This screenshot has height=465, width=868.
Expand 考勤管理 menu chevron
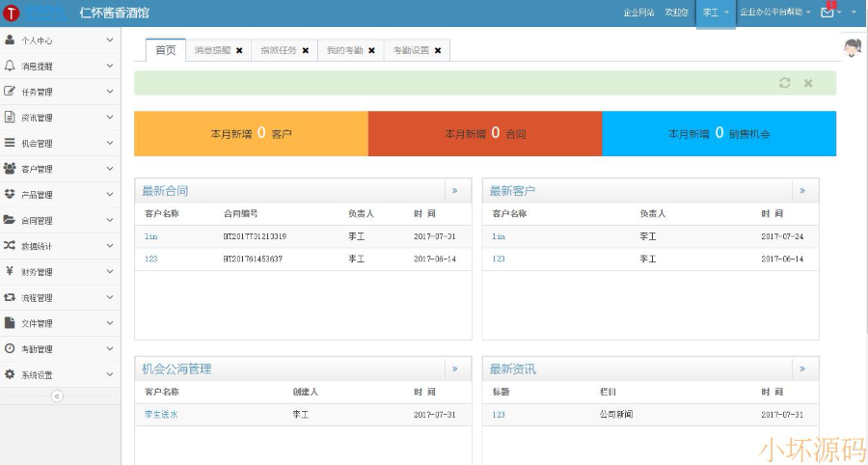coord(110,349)
